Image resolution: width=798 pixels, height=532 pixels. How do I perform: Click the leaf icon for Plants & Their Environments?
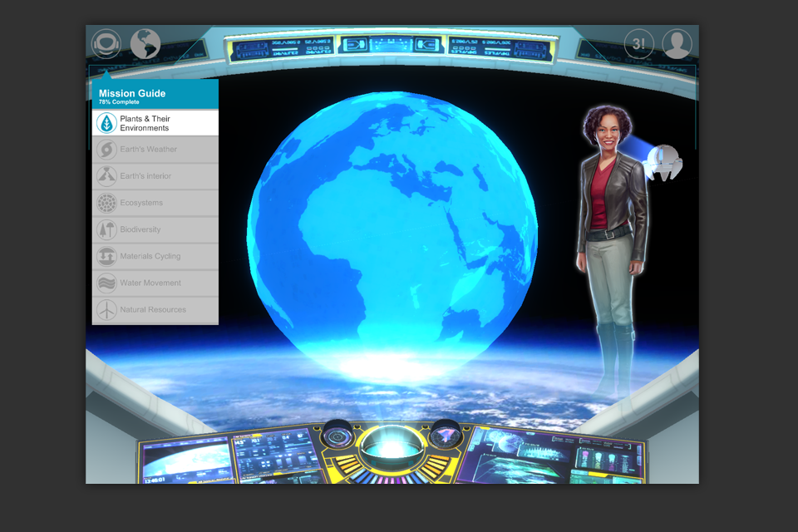[107, 123]
